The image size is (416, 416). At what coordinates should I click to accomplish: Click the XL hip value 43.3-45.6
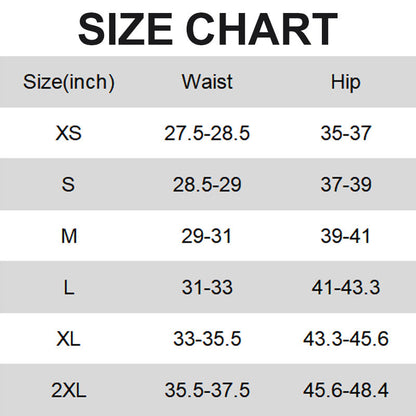[346, 339]
